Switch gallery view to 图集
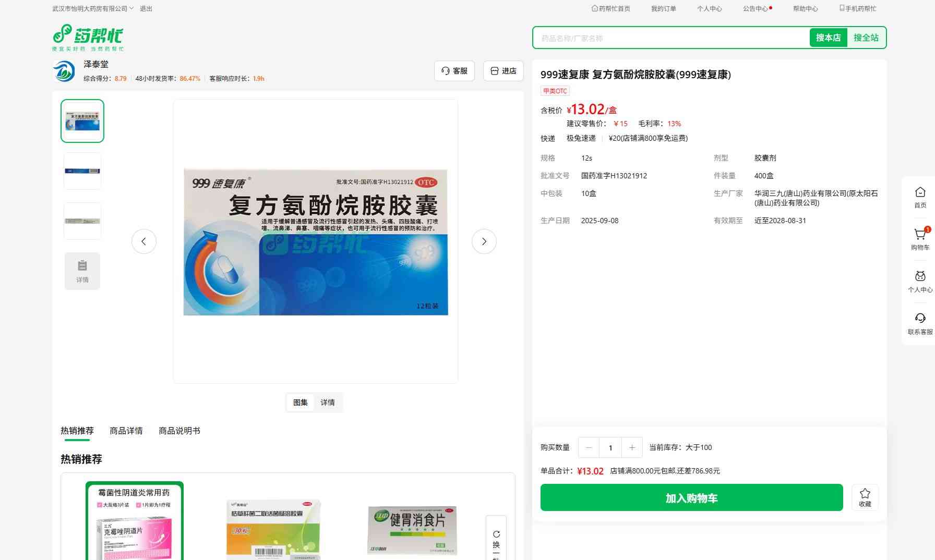Image resolution: width=935 pixels, height=560 pixels. 301,403
